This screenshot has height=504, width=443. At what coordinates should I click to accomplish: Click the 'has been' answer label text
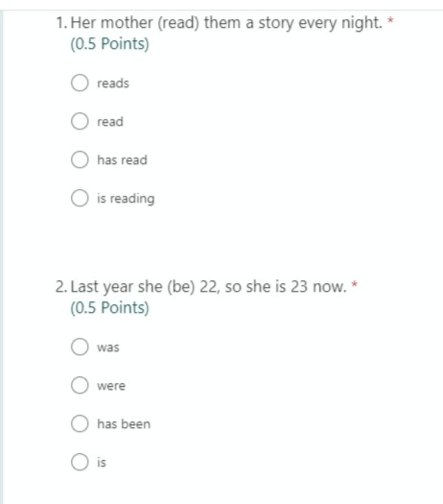point(124,423)
